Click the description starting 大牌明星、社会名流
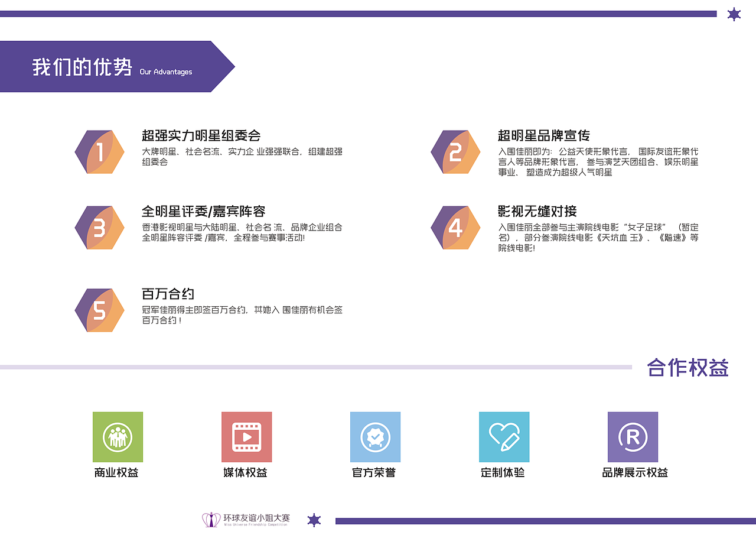The image size is (756, 535). coord(242,157)
